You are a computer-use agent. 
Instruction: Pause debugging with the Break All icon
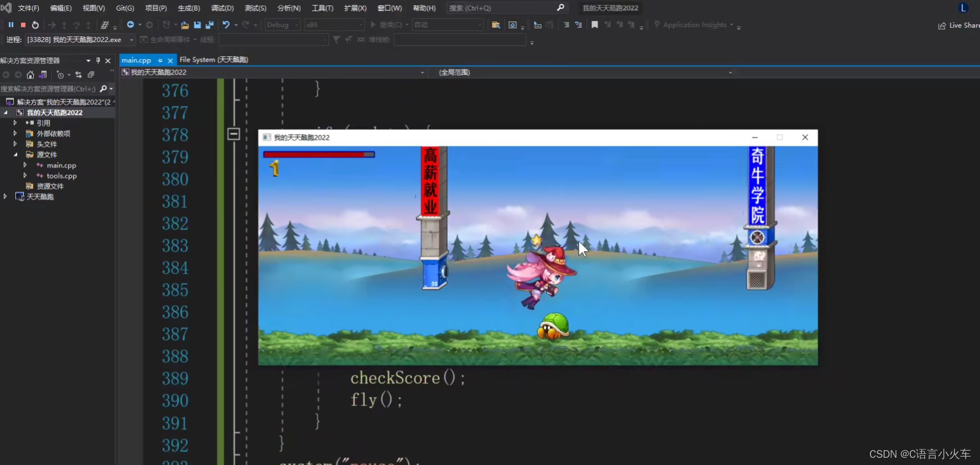[11, 25]
